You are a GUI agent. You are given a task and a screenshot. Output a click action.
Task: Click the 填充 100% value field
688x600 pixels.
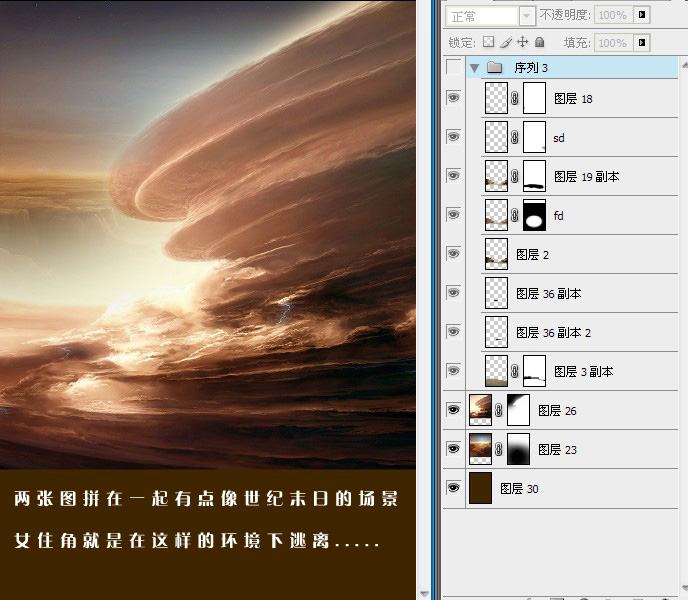pyautogui.click(x=613, y=43)
